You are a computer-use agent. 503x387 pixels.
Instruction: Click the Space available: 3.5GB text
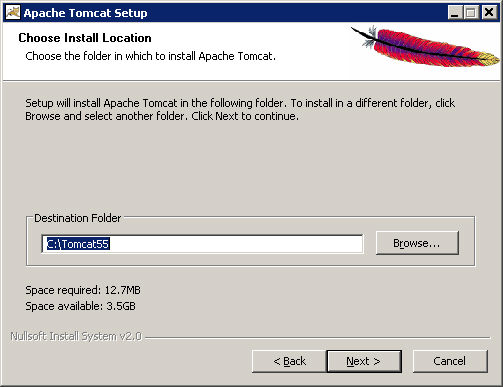coord(80,306)
